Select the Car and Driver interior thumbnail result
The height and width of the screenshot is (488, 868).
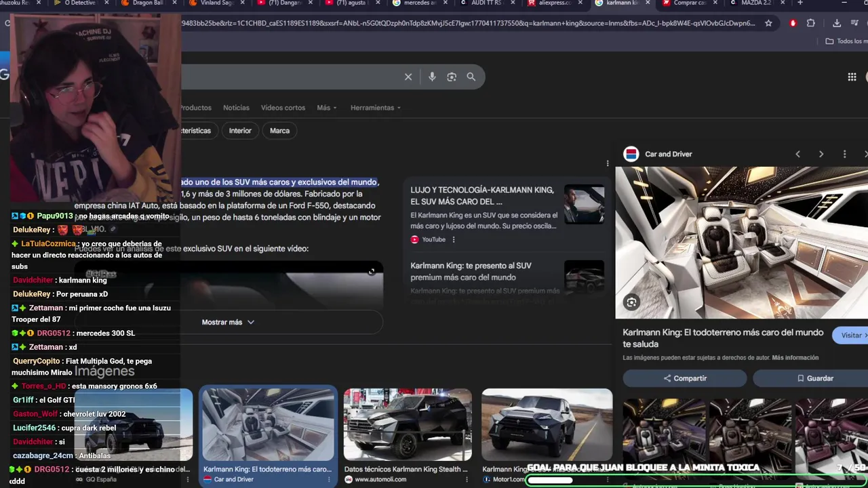268,424
